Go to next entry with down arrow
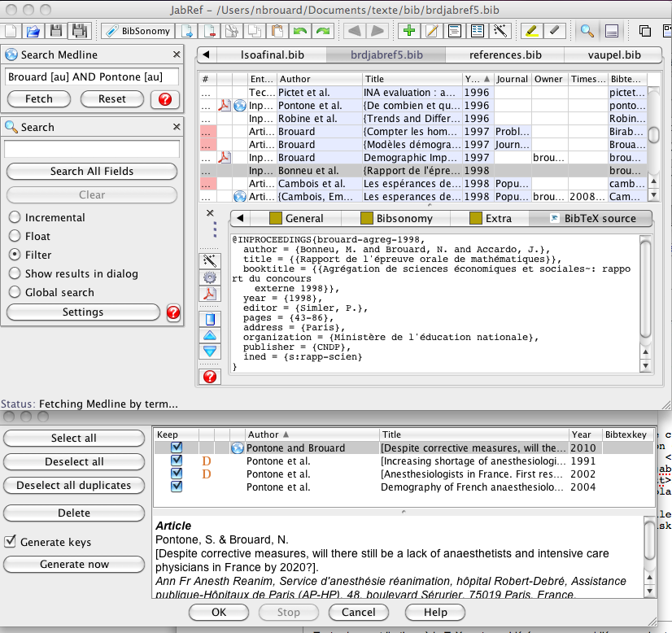The height and width of the screenshot is (633, 672). point(210,351)
